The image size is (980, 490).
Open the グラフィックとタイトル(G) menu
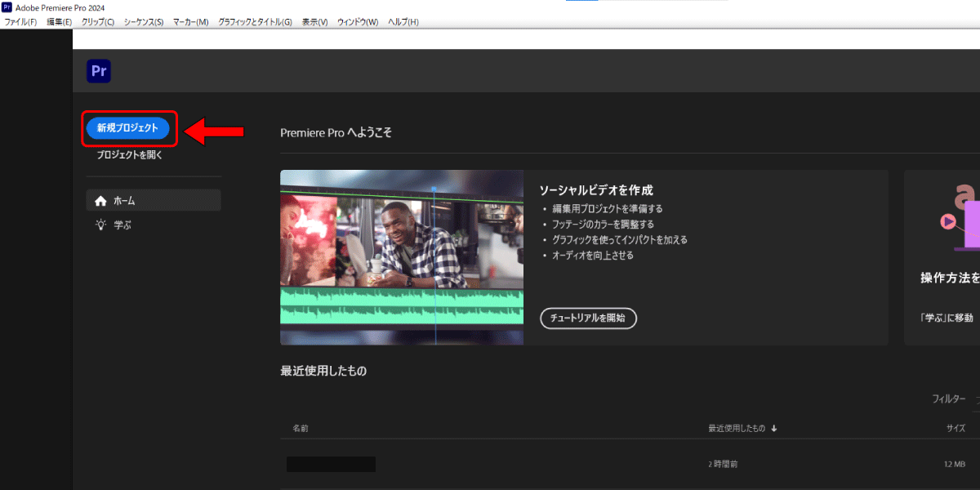(255, 21)
